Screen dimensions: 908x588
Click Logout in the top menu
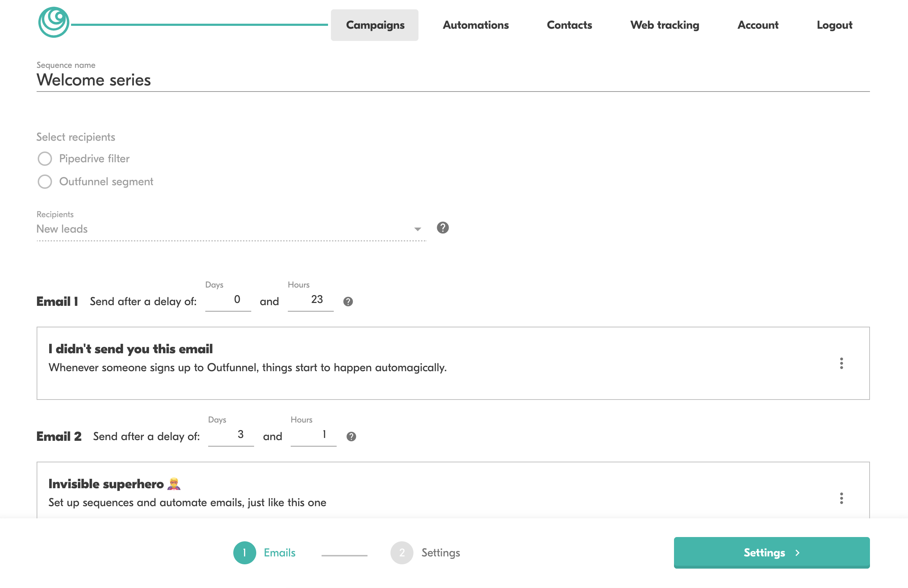tap(834, 25)
